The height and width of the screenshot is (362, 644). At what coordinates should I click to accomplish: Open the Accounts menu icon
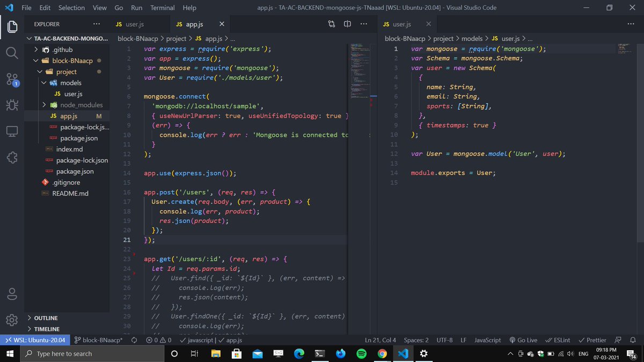coord(12,293)
